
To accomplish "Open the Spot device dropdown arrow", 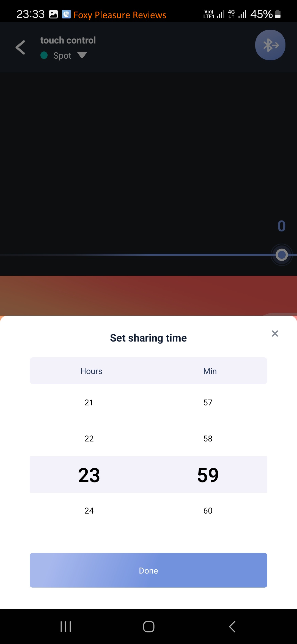I will (82, 55).
